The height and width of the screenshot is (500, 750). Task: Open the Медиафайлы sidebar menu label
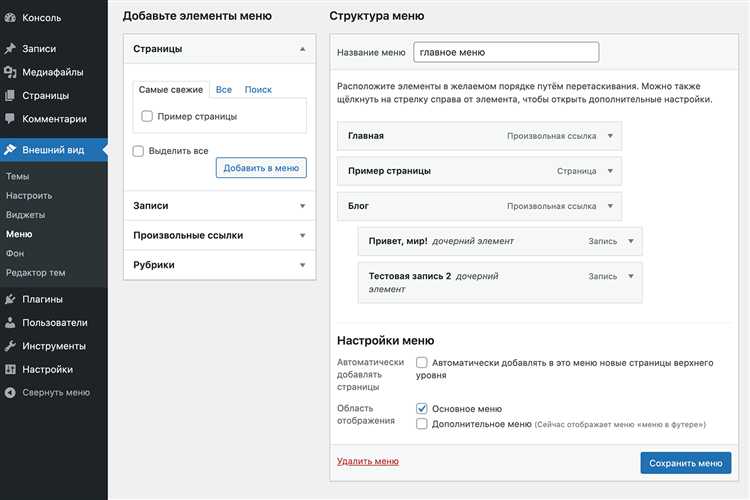53,72
